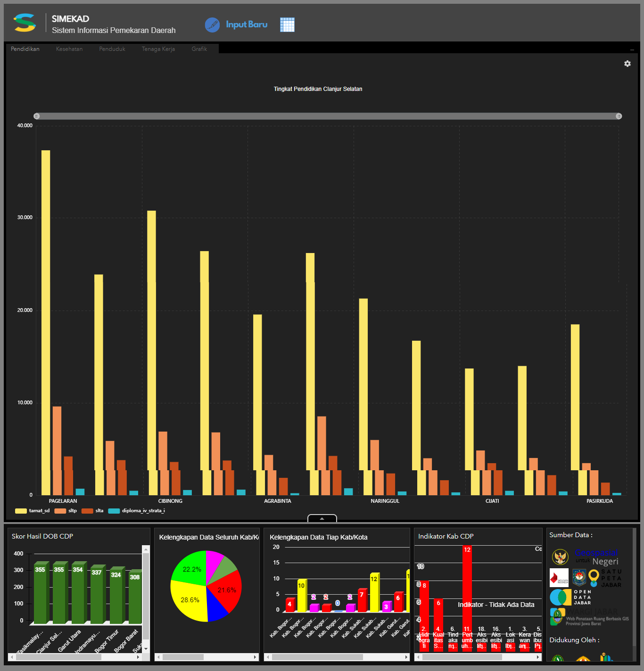Switch to the Kesehatan tab
This screenshot has width=644, height=671.
click(x=69, y=49)
